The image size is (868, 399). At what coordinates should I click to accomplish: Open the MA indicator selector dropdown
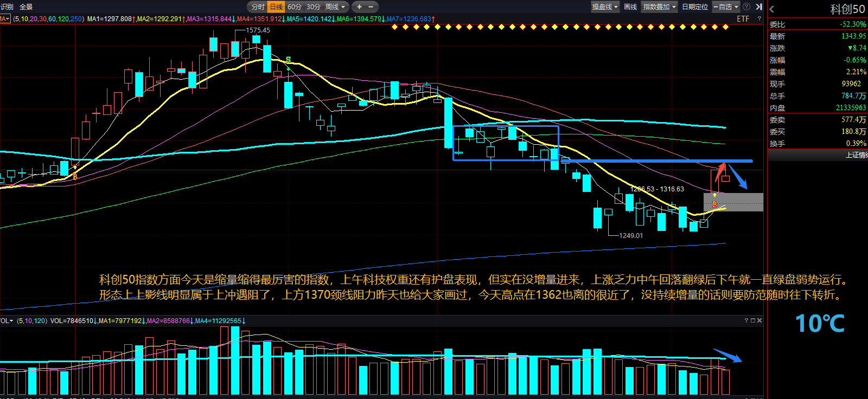(5, 19)
